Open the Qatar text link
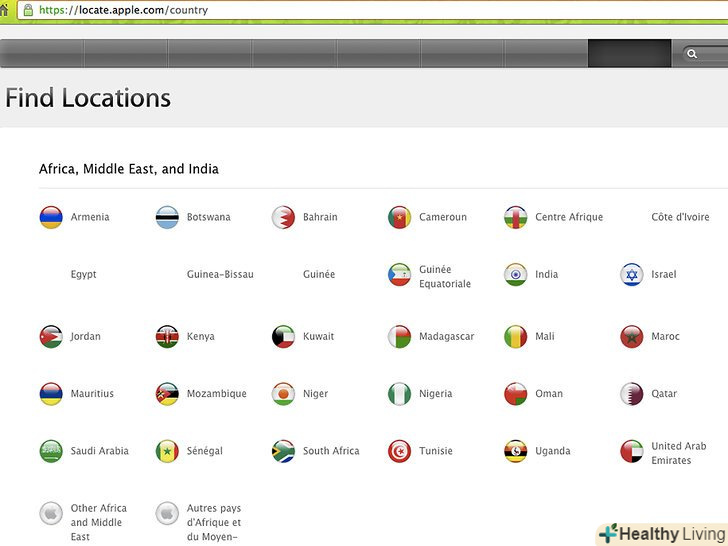 [x=664, y=394]
